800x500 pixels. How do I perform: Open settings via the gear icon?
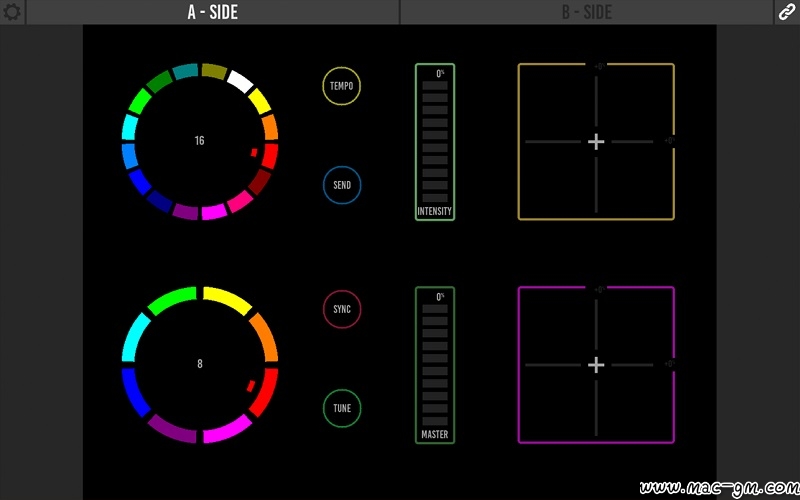coord(12,12)
